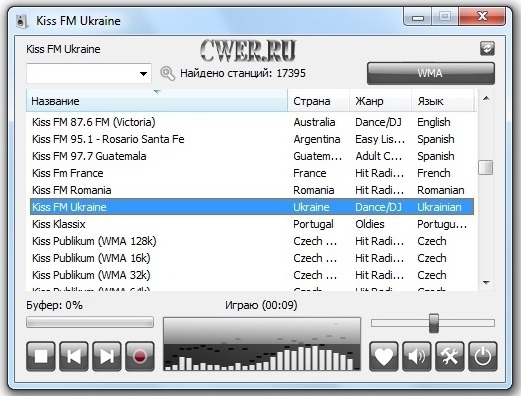Open the station search dropdown arrow
This screenshot has height=396, width=521.
click(143, 74)
